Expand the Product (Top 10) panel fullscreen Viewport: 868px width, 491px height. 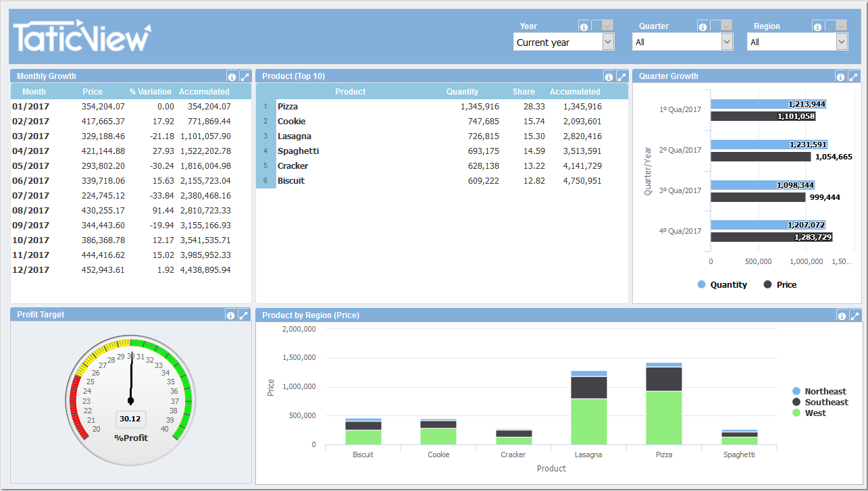click(x=622, y=76)
